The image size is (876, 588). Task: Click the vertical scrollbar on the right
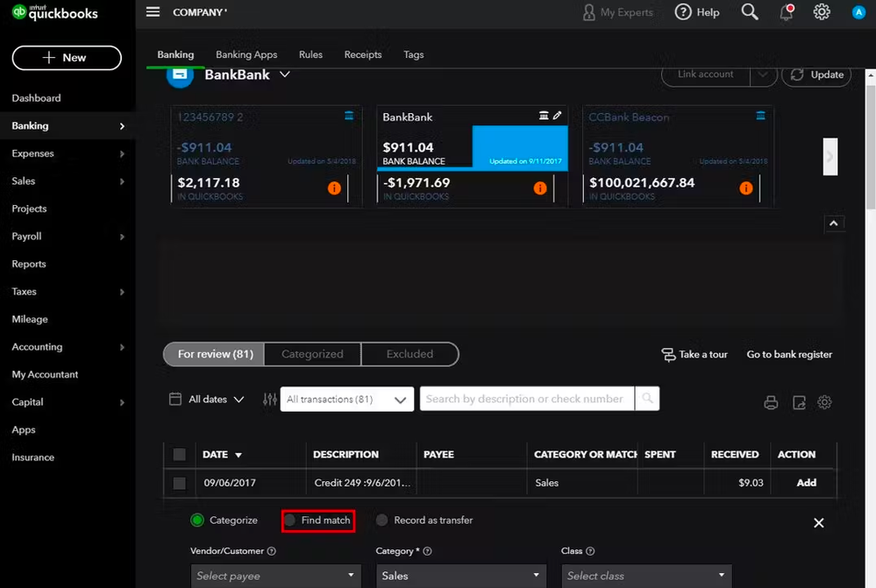871,145
